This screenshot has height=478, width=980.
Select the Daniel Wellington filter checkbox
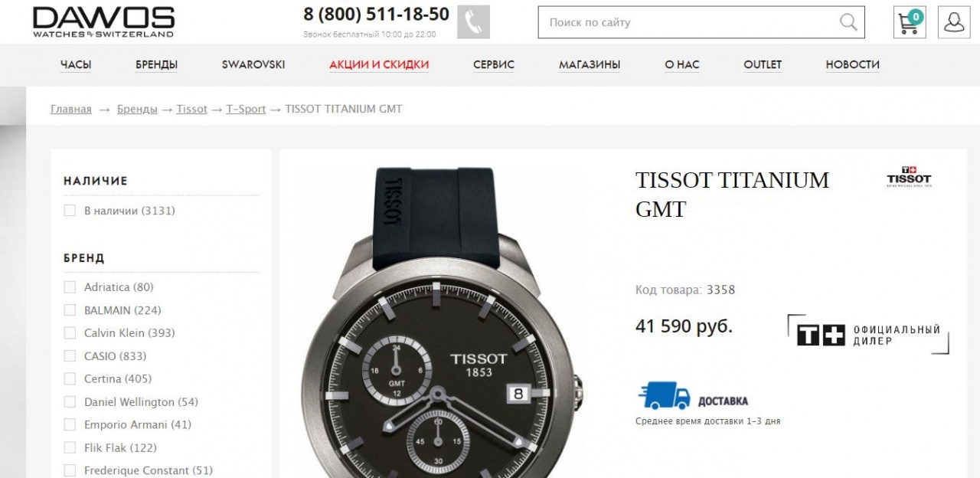point(70,402)
